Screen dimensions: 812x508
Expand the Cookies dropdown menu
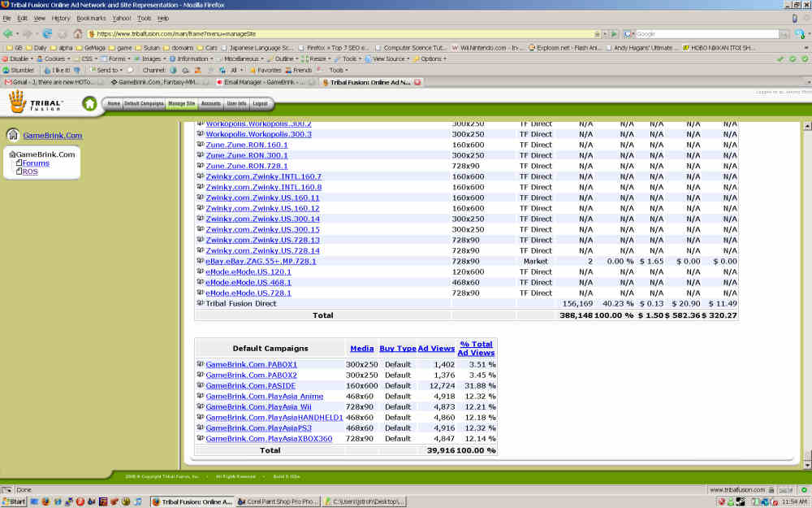[56, 59]
